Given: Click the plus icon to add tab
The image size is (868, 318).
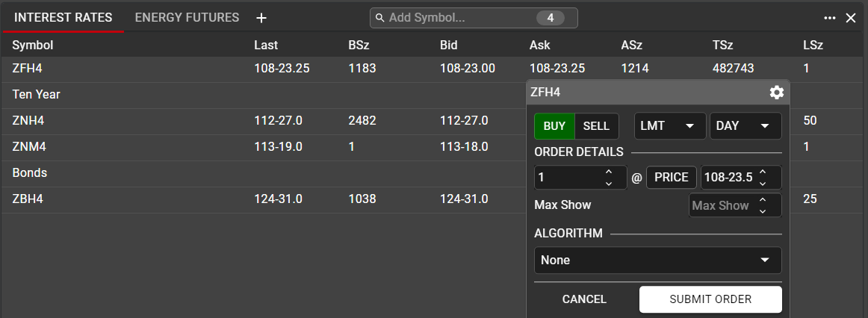Looking at the screenshot, I should pyautogui.click(x=261, y=18).
